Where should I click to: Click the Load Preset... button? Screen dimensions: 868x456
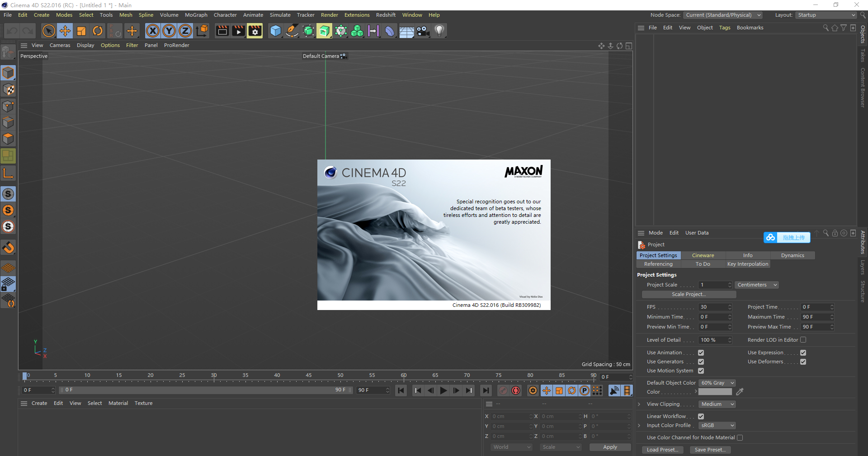pyautogui.click(x=662, y=450)
